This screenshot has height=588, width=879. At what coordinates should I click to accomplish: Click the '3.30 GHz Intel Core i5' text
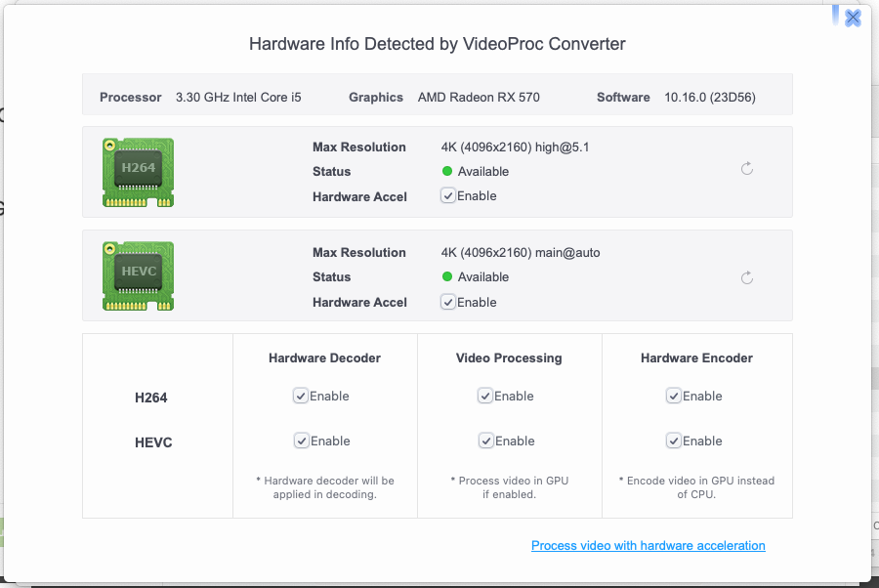point(238,97)
